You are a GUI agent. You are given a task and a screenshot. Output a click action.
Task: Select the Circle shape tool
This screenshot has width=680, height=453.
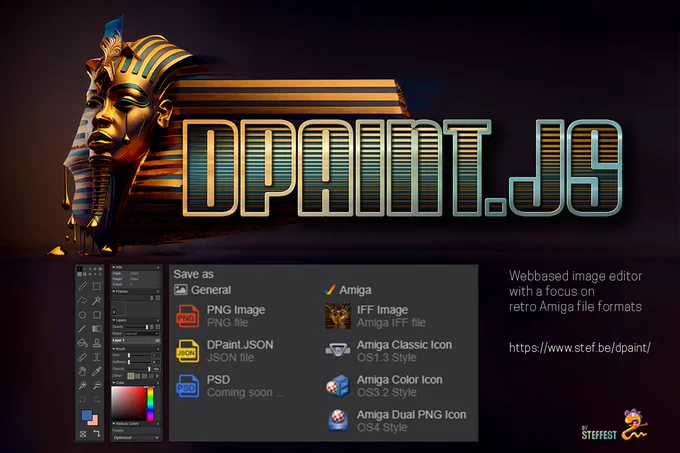coord(82,315)
